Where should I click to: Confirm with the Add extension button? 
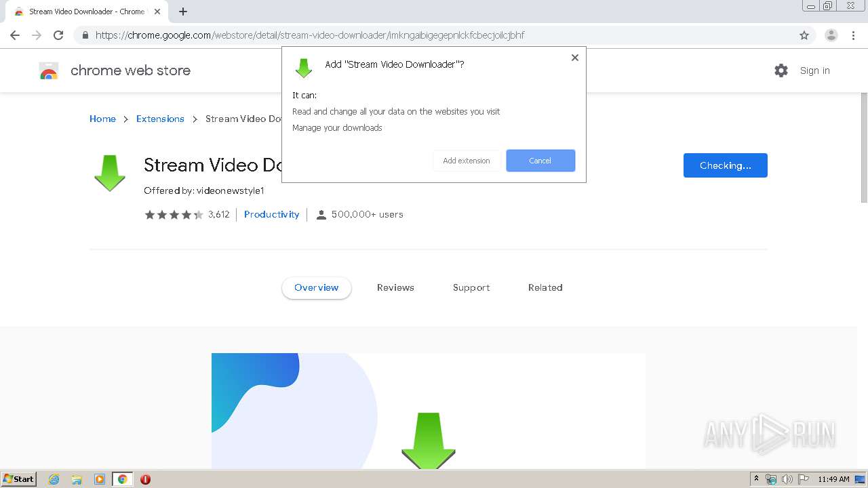point(467,161)
